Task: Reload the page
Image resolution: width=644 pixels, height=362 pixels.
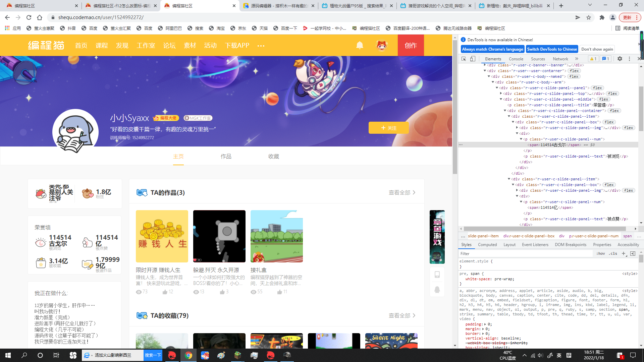Action: click(x=29, y=17)
